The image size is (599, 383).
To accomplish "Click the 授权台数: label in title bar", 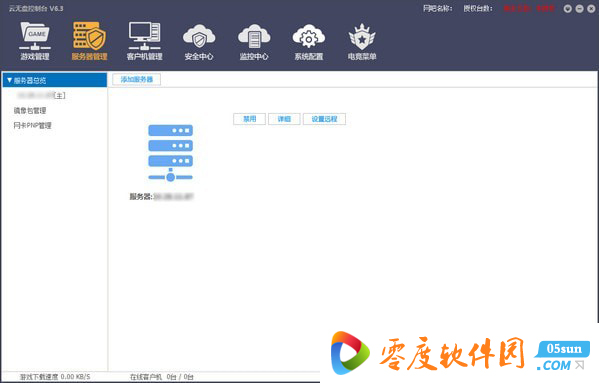I will (x=478, y=8).
